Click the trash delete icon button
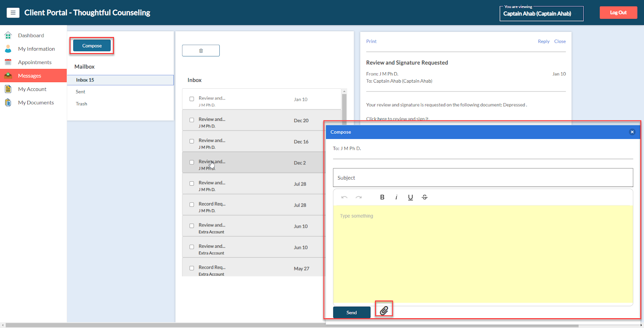644x328 pixels. pos(201,51)
